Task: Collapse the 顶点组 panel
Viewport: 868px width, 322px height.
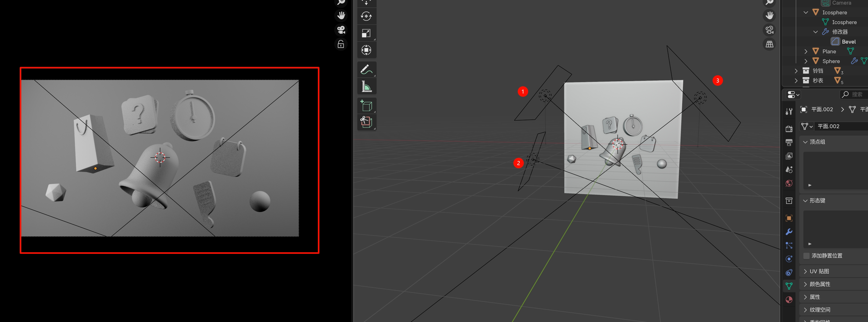Action: [x=817, y=142]
